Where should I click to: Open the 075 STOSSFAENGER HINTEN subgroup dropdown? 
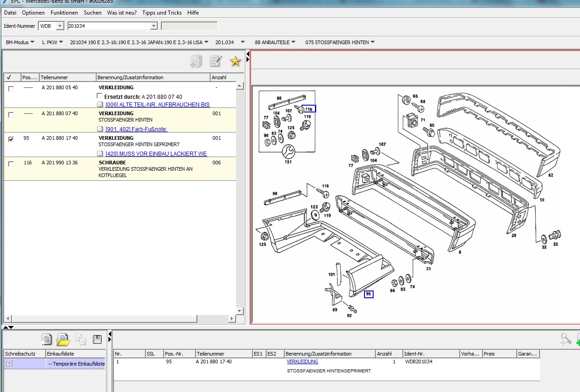coord(340,42)
